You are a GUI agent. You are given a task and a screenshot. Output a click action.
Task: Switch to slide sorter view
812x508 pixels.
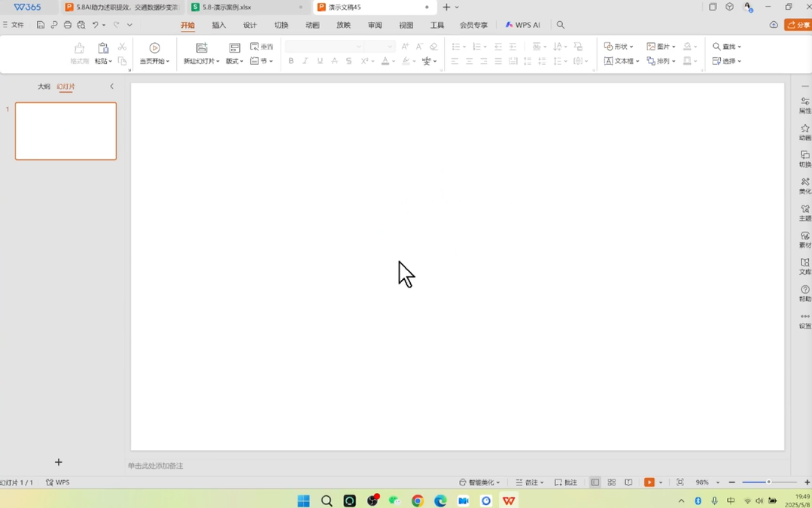point(612,482)
